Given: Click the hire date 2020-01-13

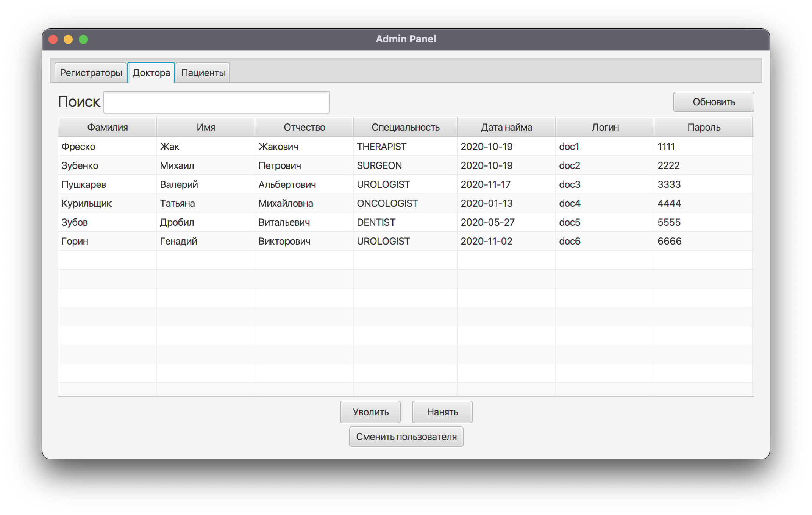Looking at the screenshot, I should point(506,203).
